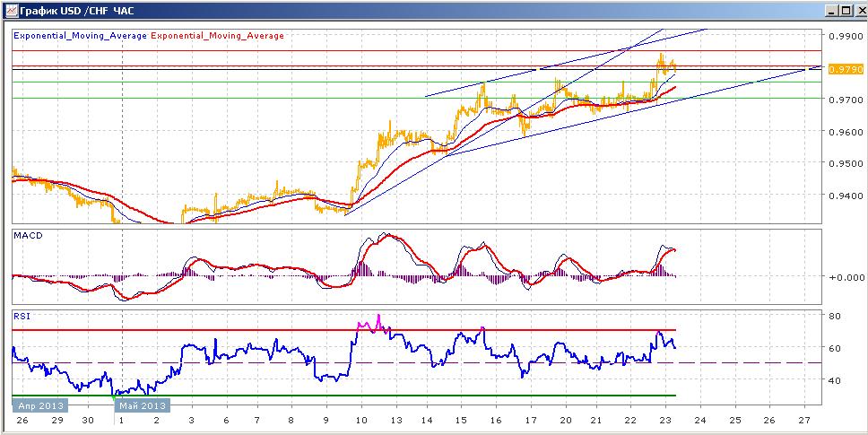Click date 15 on the time axis

[x=462, y=420]
